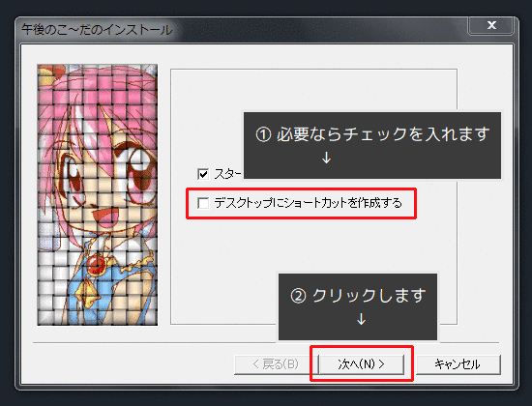
Task: Click the デスクトップにショートカットを作成する label text
Action: 308,203
